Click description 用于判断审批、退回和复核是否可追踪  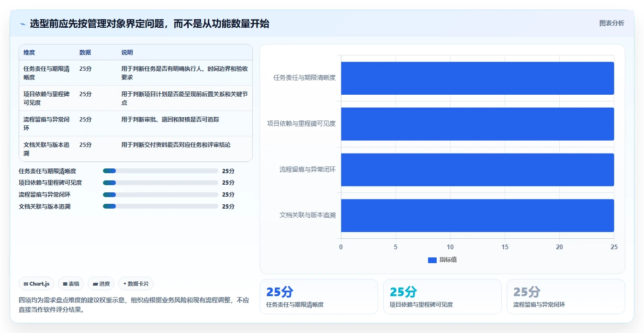(x=170, y=120)
